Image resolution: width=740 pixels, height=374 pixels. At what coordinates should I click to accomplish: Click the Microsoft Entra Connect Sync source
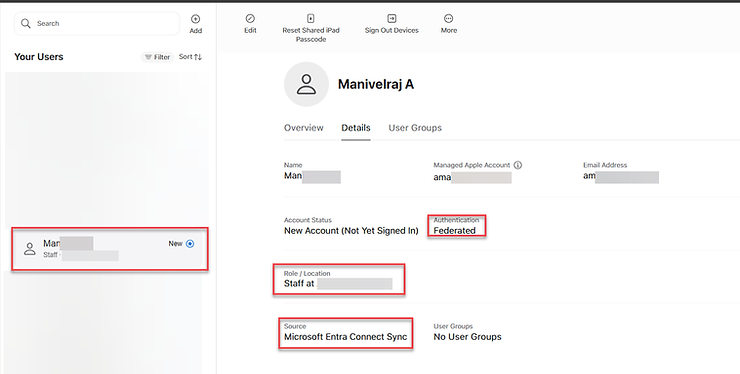pyautogui.click(x=345, y=337)
